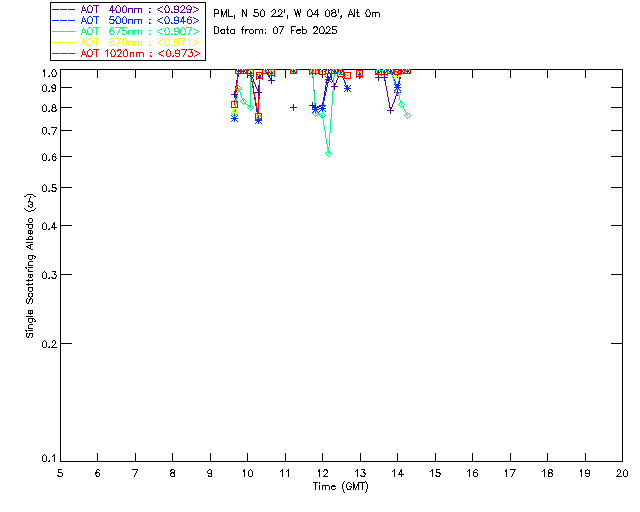Click the lowest red square marker near 10
640x512 pixels.
pos(258,117)
